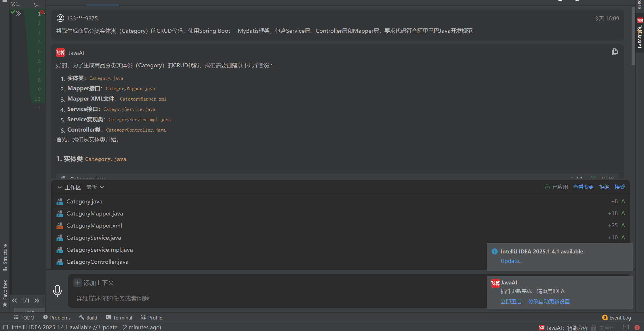Click the JavaAI 智能分析 status bar widget
644x331 pixels.
click(x=563, y=328)
